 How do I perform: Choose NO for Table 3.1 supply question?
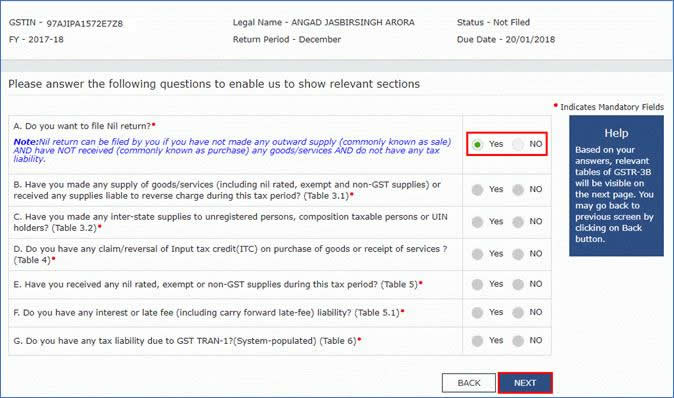518,190
